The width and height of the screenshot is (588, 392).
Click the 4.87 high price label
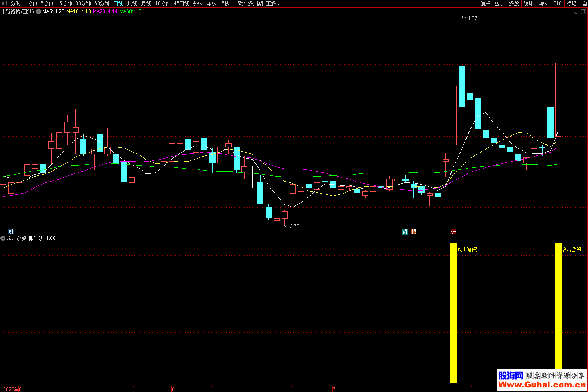[x=472, y=18]
